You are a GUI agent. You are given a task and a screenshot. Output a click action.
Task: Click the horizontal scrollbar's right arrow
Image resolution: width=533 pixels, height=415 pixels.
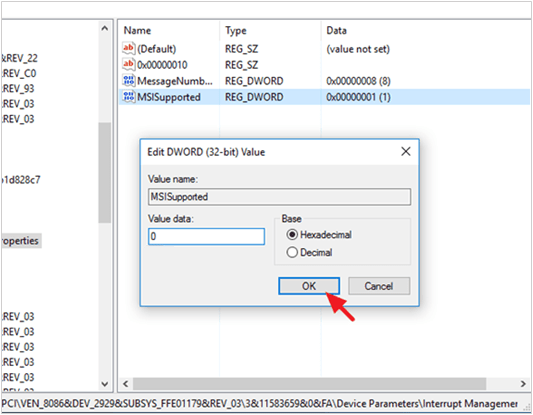(x=523, y=384)
